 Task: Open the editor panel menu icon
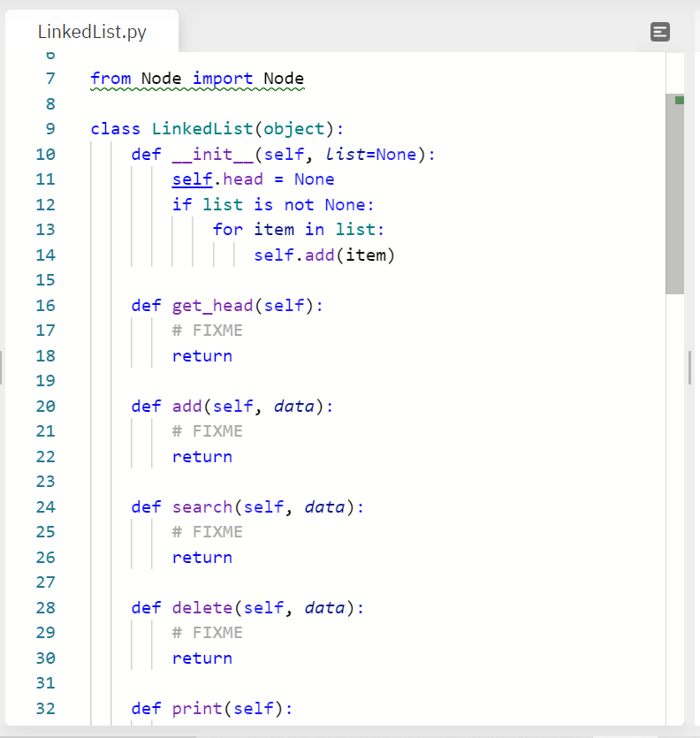click(660, 32)
